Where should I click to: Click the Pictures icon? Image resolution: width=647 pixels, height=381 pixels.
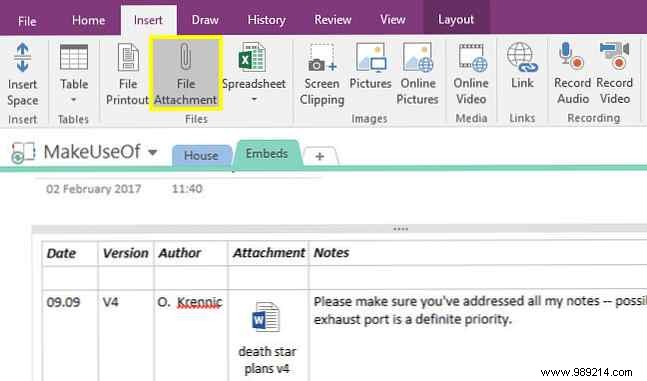(x=371, y=57)
